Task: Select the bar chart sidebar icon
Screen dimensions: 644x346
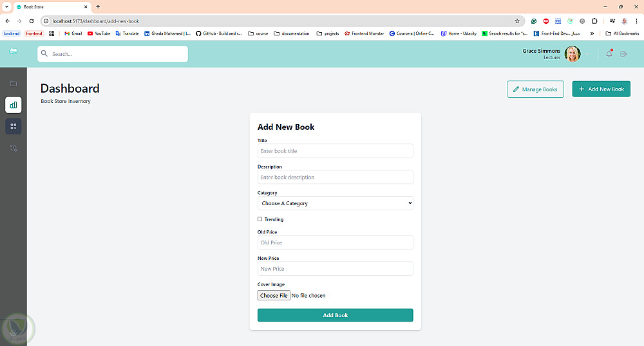Action: [14, 105]
